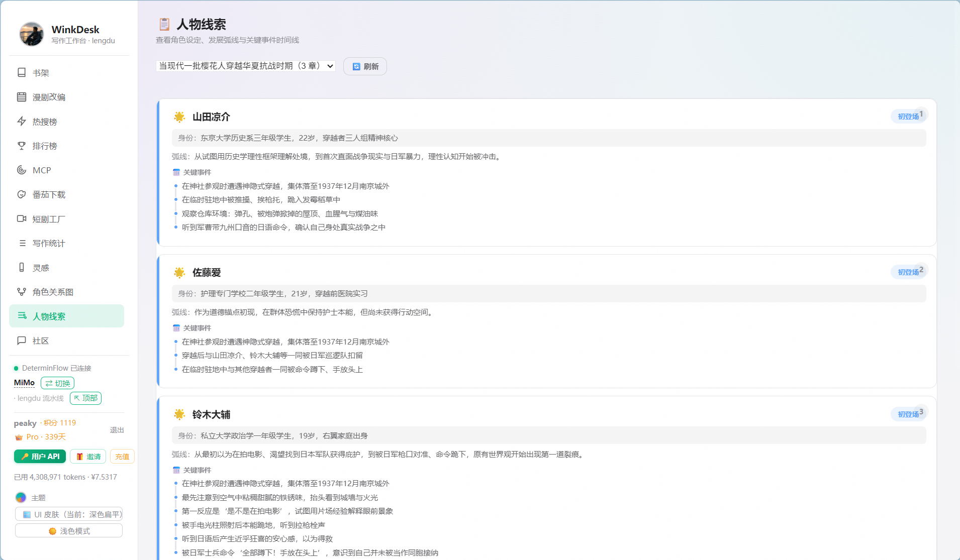Click the MiMo model name
Screen dimensions: 960x560
pyautogui.click(x=24, y=383)
